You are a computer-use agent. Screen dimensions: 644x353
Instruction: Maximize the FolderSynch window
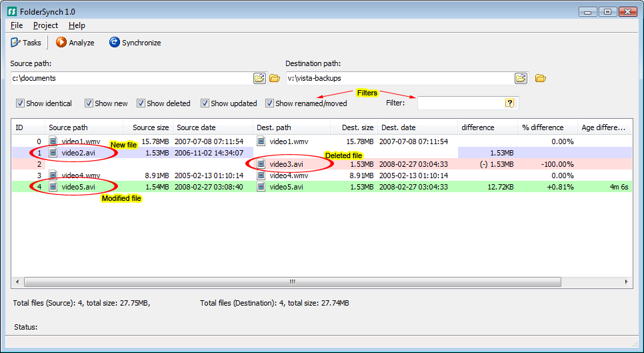(x=607, y=12)
